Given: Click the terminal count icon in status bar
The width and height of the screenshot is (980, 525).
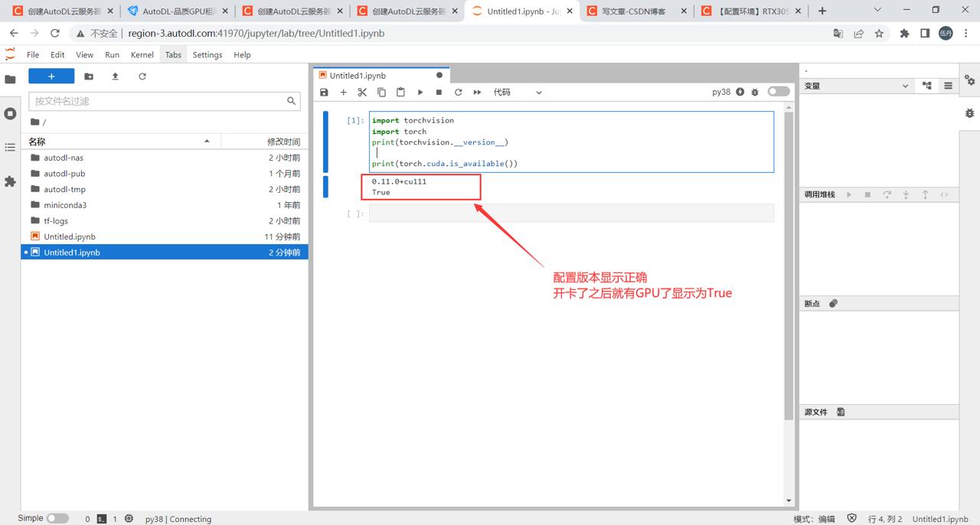Looking at the screenshot, I should 101,519.
